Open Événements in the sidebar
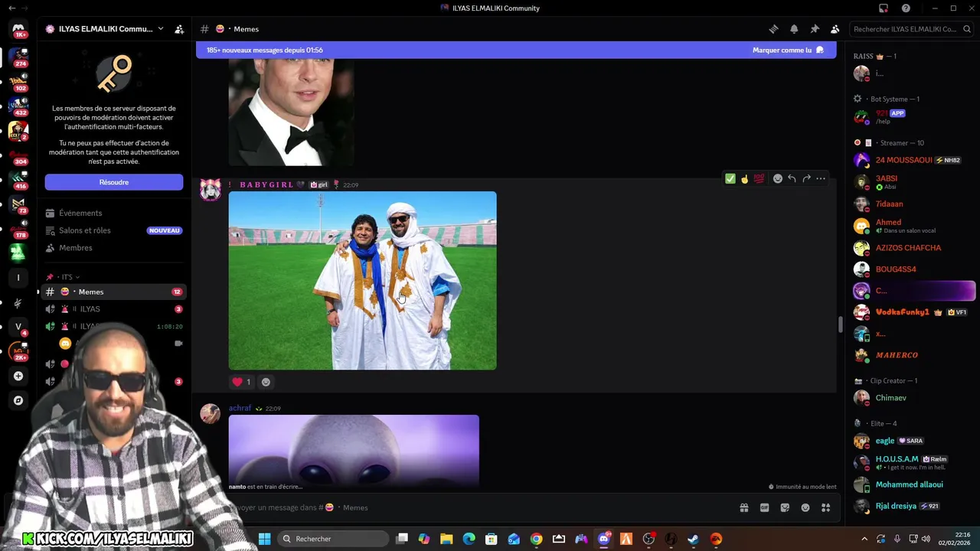Viewport: 980px width, 551px height. coord(114,213)
